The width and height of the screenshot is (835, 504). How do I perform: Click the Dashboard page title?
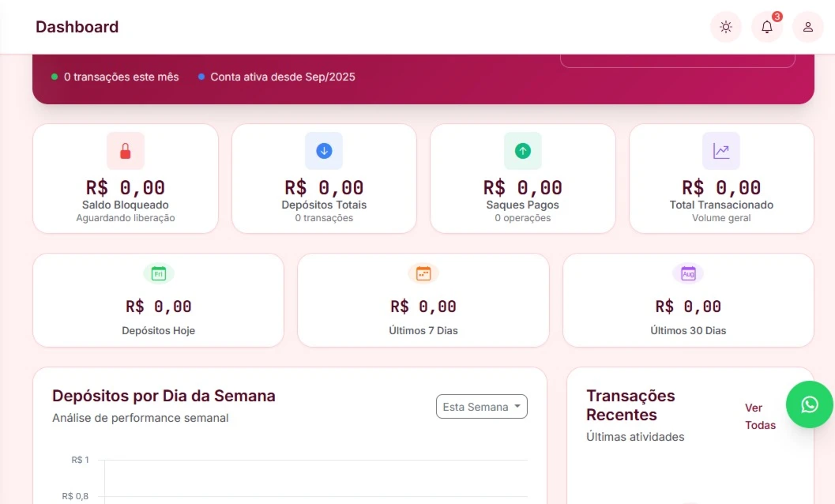pyautogui.click(x=77, y=27)
